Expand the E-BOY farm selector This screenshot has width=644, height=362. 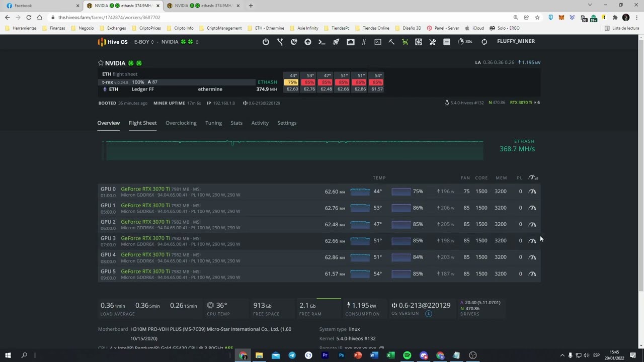tap(144, 42)
